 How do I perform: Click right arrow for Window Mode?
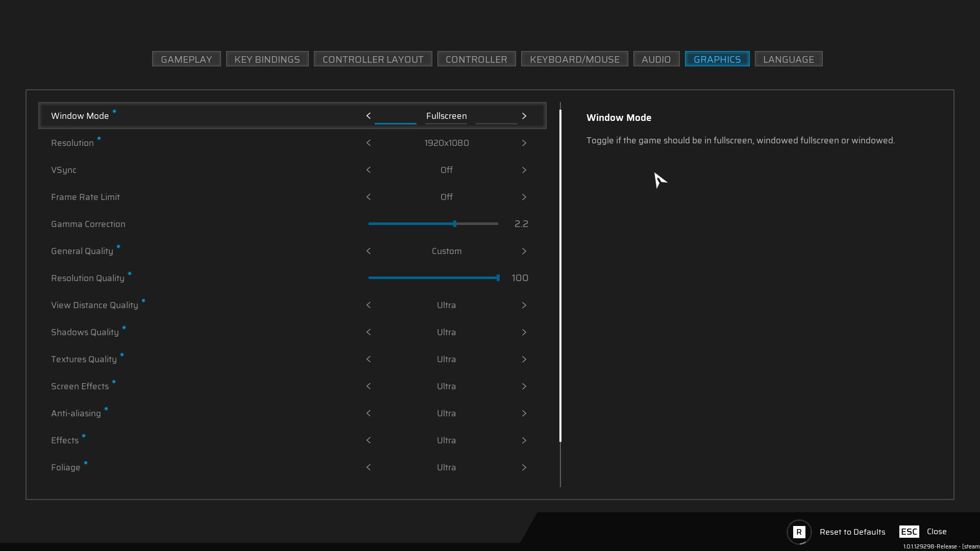click(524, 116)
